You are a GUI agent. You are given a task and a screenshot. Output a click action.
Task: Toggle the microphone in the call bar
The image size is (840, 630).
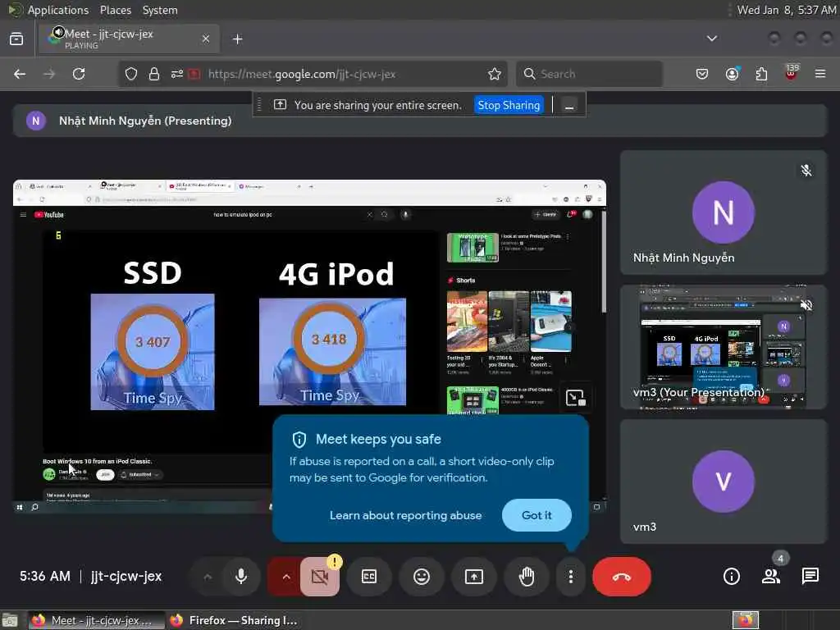(x=241, y=577)
